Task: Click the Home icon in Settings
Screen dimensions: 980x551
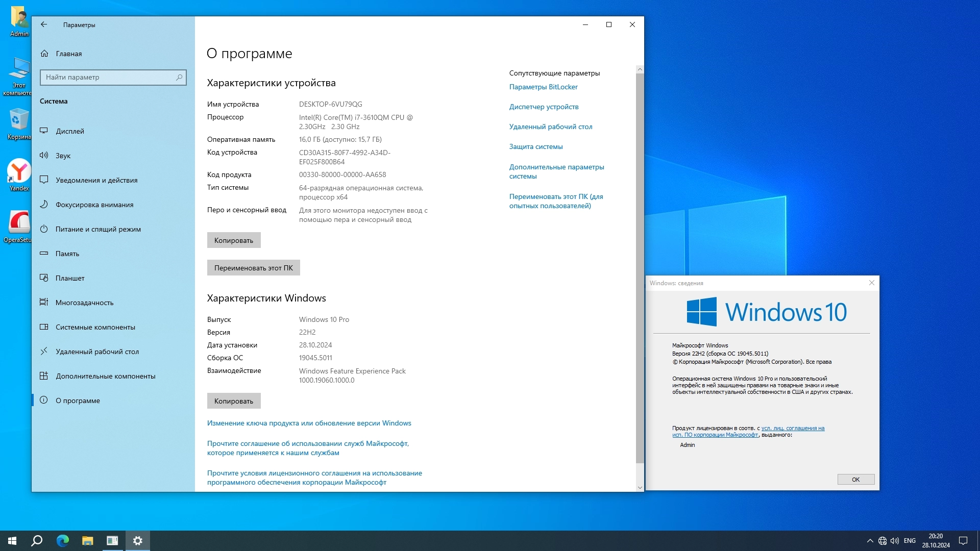Action: (44, 54)
